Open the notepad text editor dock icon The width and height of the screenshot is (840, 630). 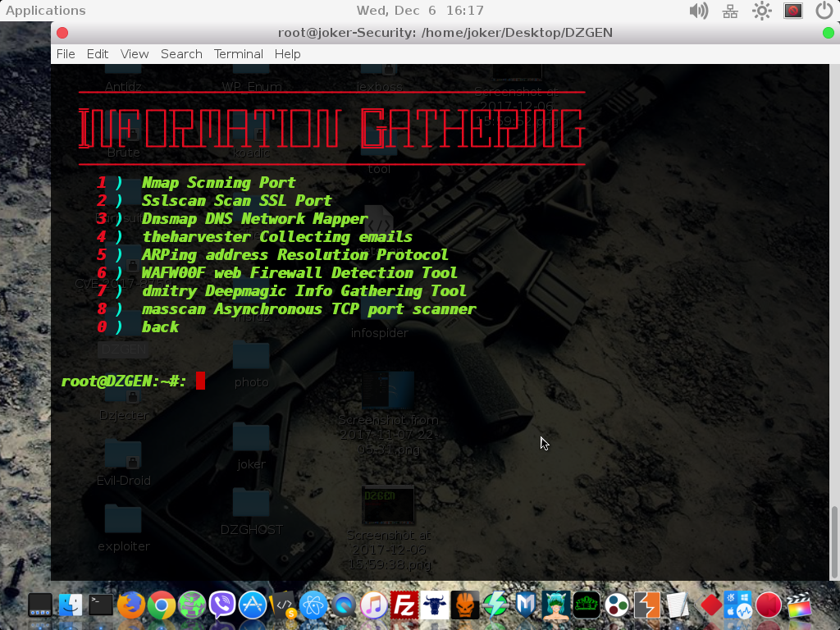pos(677,605)
